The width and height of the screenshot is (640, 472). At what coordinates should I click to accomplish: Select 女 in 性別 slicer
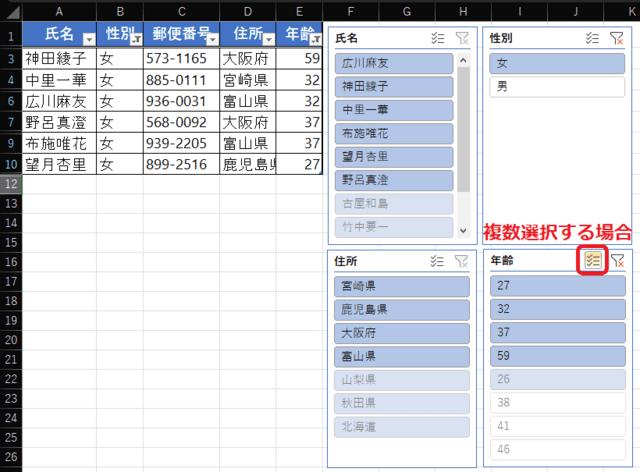(556, 64)
